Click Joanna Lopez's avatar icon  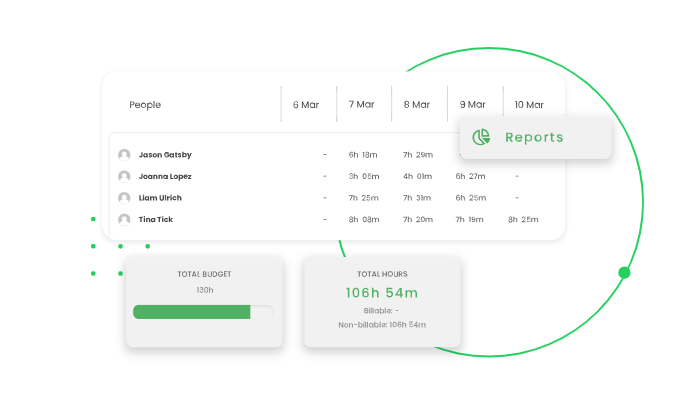pyautogui.click(x=124, y=177)
